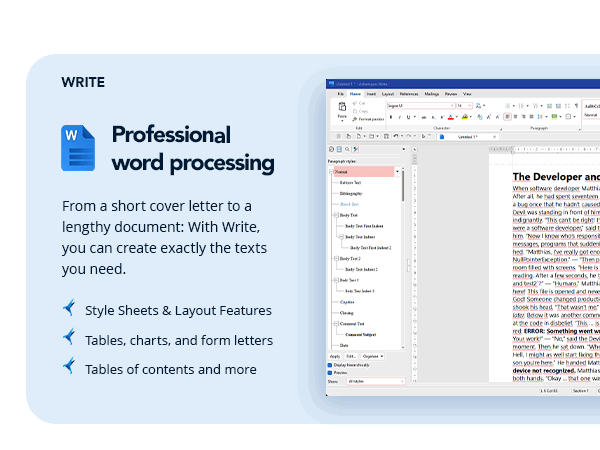Click the green shading color swatch
The image size is (600, 450).
(x=554, y=117)
